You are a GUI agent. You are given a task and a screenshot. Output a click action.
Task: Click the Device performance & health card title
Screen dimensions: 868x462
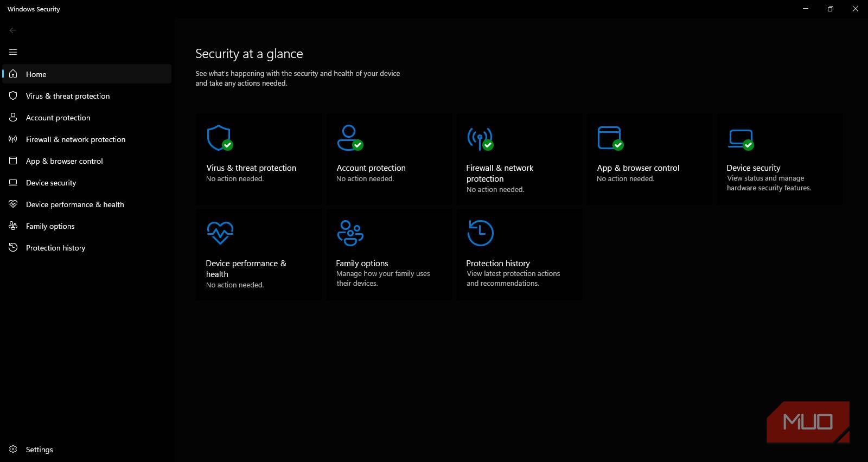pos(246,269)
